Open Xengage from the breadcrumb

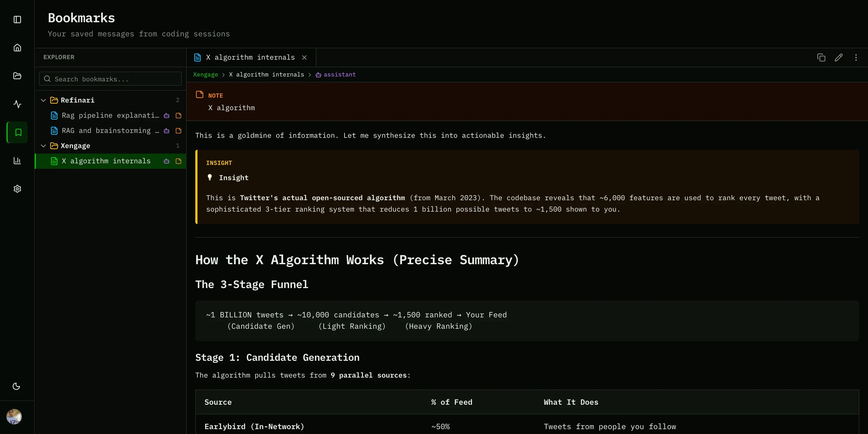coord(205,75)
